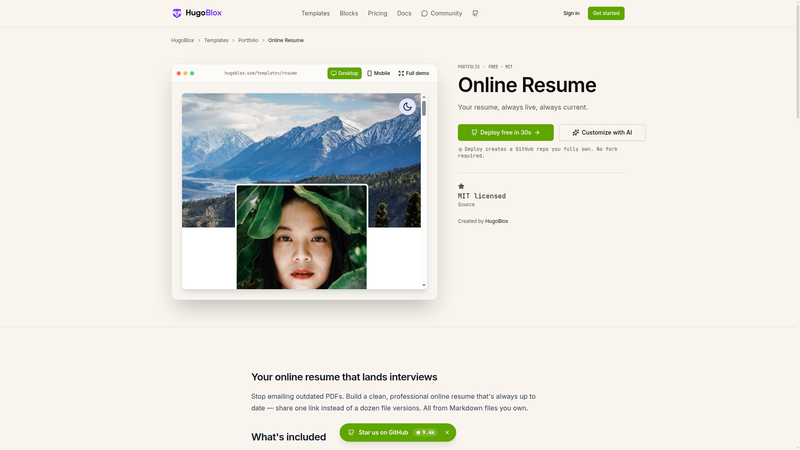Click the Sign in link
Viewport: 800px width, 450px height.
pos(571,13)
